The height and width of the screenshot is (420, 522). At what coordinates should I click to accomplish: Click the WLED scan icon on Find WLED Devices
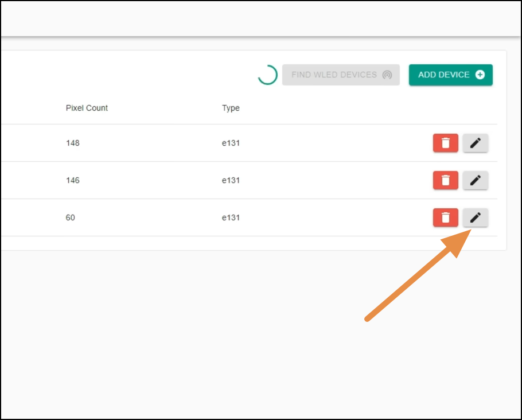pos(388,75)
